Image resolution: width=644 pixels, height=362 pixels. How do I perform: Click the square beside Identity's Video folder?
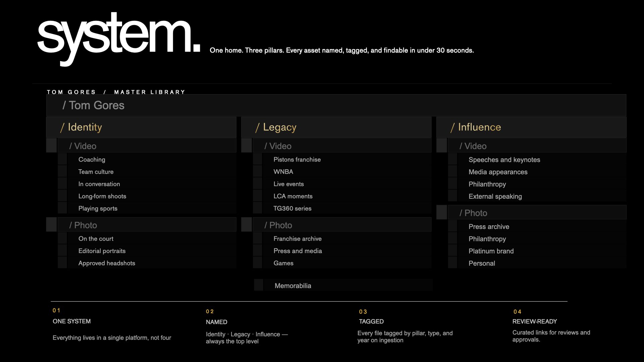[51, 145]
